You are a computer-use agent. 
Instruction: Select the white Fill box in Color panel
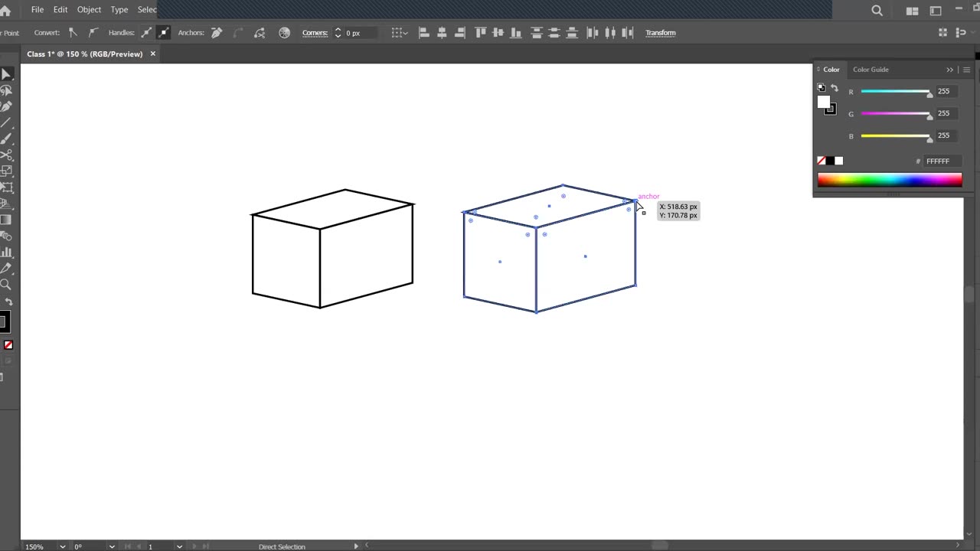click(x=824, y=103)
